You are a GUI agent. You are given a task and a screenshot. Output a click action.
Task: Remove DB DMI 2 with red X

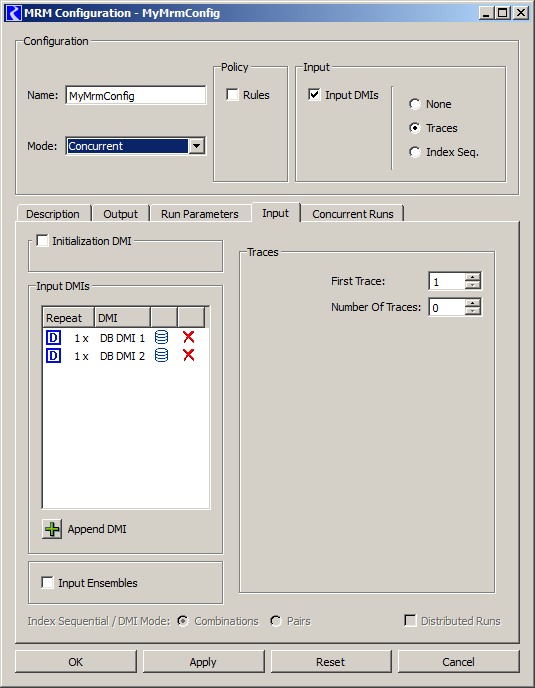click(189, 355)
